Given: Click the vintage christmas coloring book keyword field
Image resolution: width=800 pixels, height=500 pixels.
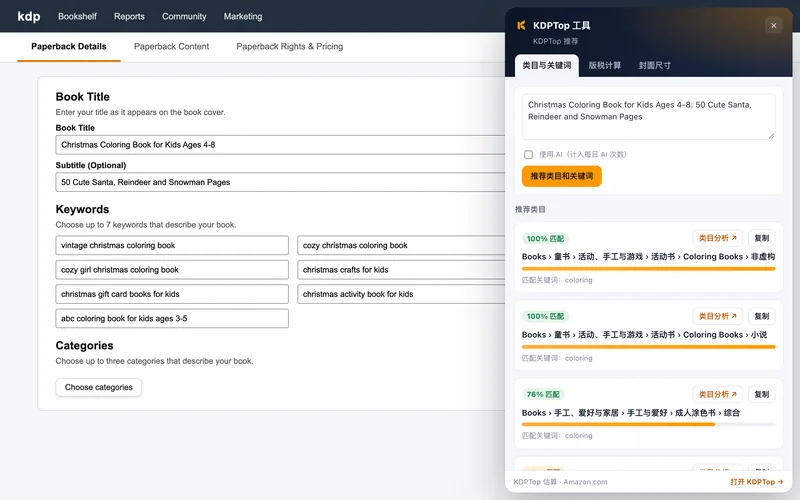Looking at the screenshot, I should tap(172, 245).
